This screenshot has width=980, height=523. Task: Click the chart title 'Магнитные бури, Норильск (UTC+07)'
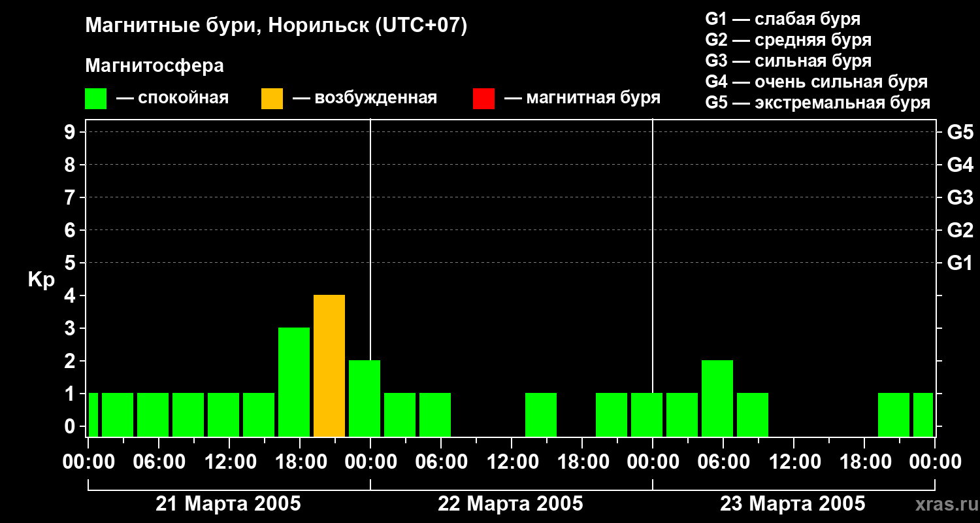point(276,26)
